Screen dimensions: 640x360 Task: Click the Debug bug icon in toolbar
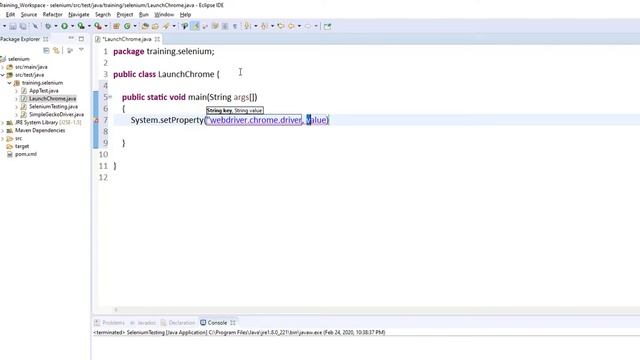pos(48,26)
